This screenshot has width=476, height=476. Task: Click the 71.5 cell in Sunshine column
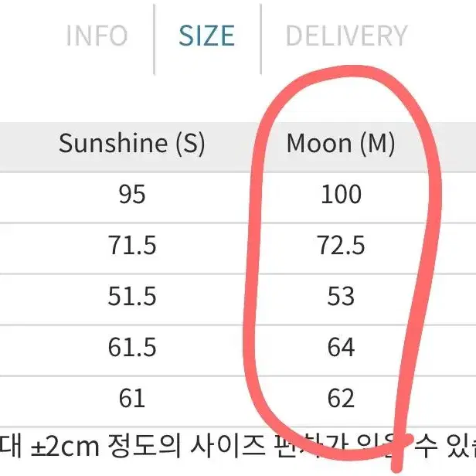pos(132,245)
